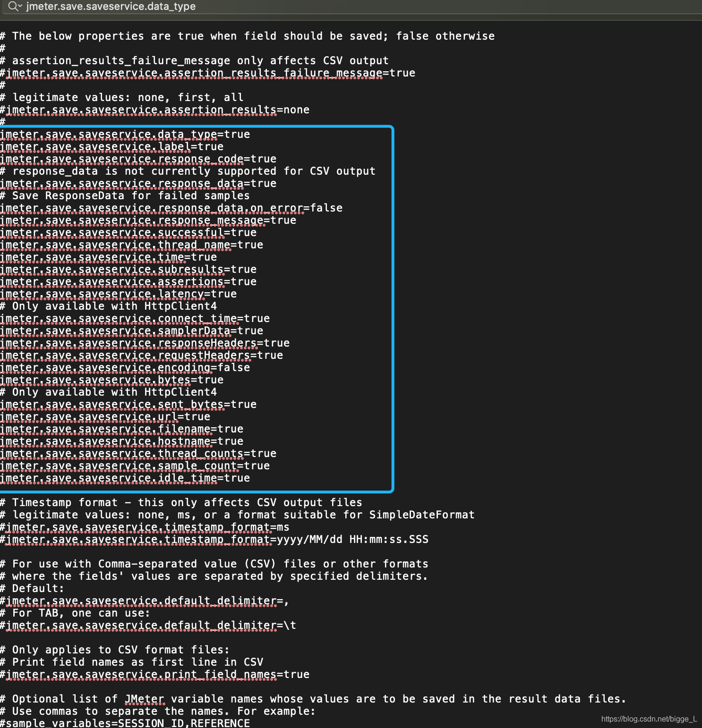Click the commented default_delimiter=\t line
This screenshot has height=728, width=702.
click(x=148, y=626)
